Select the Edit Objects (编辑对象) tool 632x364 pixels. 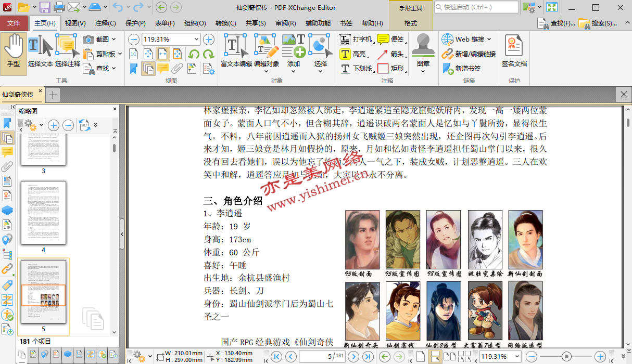point(267,51)
